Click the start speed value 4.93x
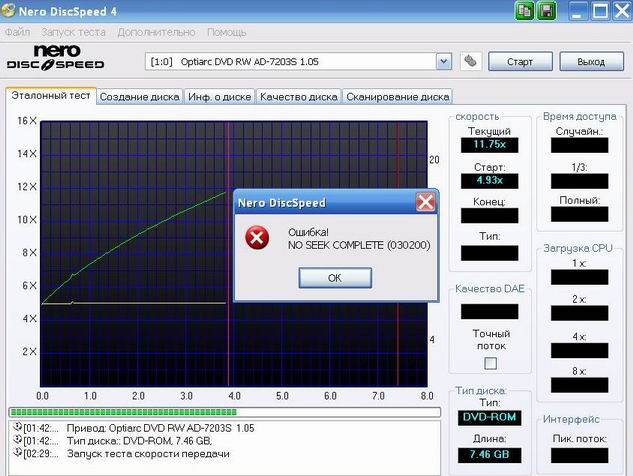Image resolution: width=633 pixels, height=476 pixels. (x=489, y=180)
